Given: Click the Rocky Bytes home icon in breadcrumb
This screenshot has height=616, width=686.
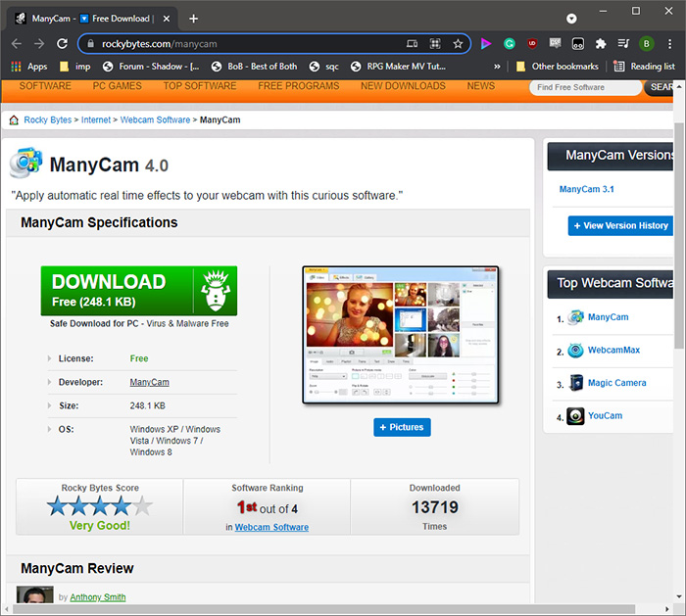Looking at the screenshot, I should (14, 119).
